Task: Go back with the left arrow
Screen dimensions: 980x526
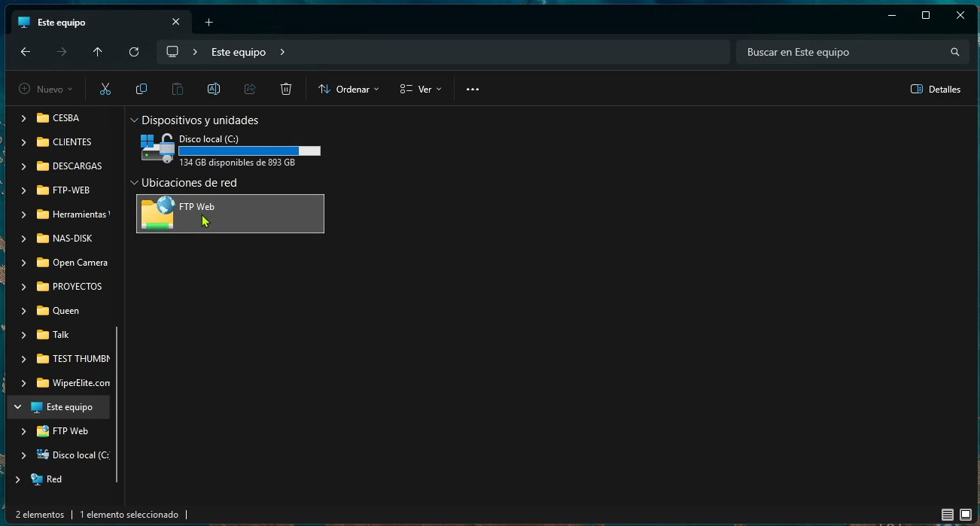Action: click(x=26, y=52)
